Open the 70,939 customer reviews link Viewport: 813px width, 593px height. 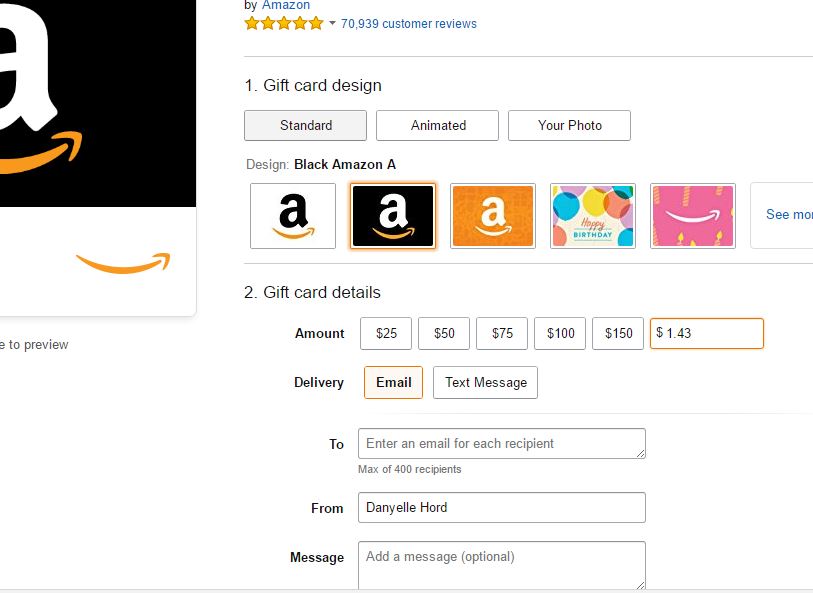tap(409, 24)
